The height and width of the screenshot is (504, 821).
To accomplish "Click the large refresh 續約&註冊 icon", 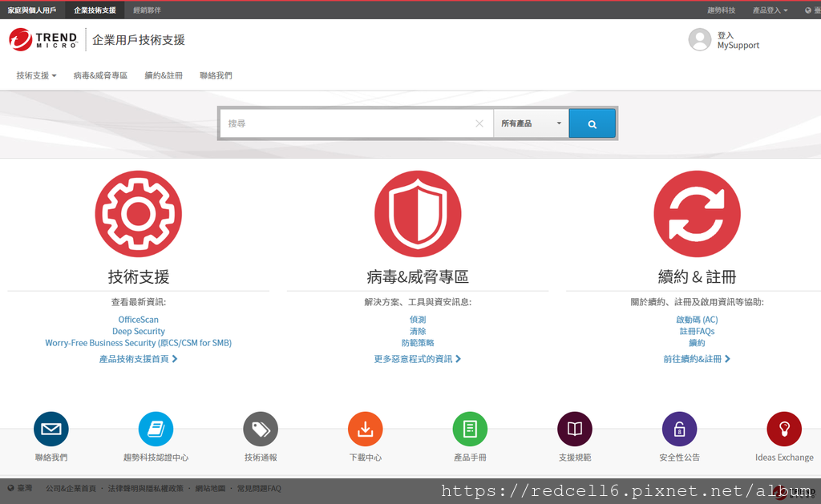I will tap(697, 213).
